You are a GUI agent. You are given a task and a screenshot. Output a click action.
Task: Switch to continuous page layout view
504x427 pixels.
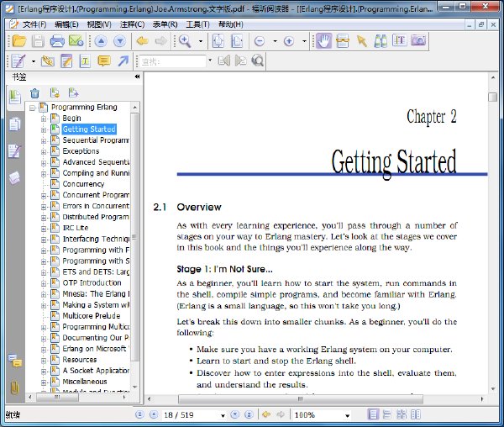click(387, 414)
